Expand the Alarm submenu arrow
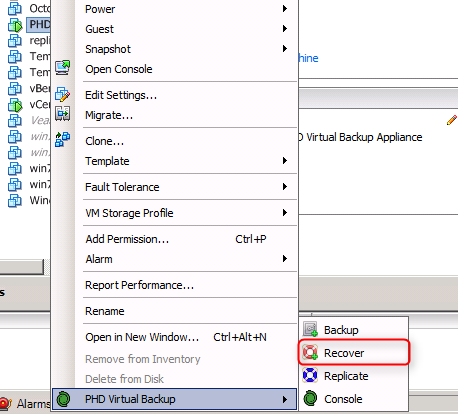Image resolution: width=458 pixels, height=415 pixels. tap(285, 259)
